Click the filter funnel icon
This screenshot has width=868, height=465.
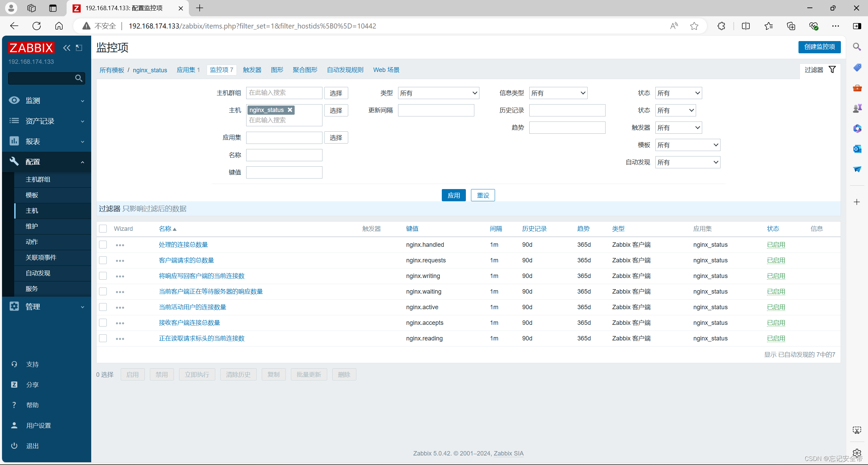832,70
